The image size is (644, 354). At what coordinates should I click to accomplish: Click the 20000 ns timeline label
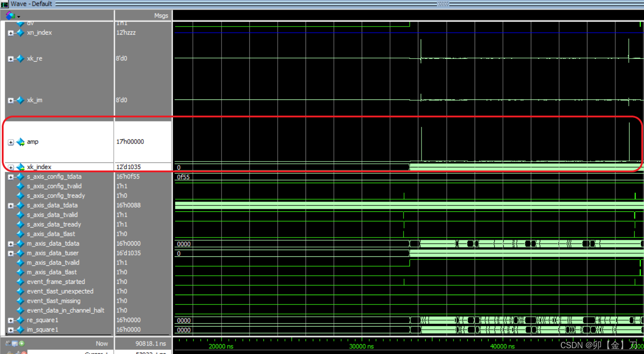[222, 346]
